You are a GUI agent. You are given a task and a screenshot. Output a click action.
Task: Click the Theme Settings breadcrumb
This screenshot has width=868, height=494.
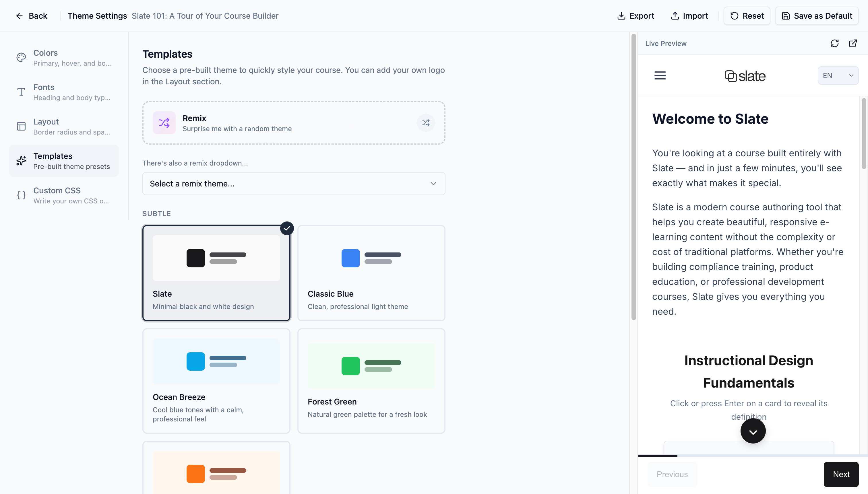coord(97,15)
